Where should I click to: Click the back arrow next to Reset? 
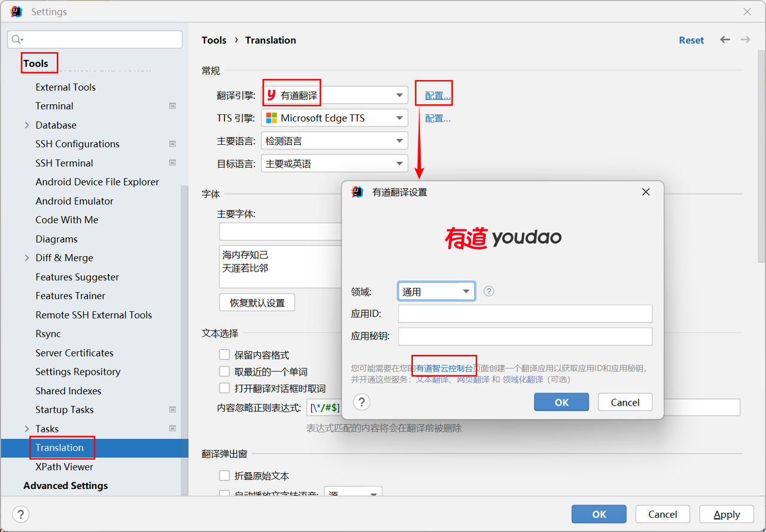click(x=725, y=39)
